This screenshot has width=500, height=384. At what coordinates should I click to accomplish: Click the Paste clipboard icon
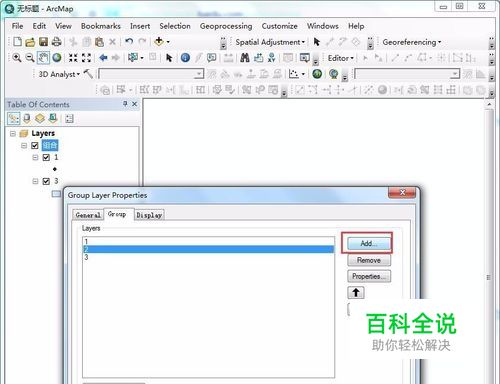coord(99,42)
